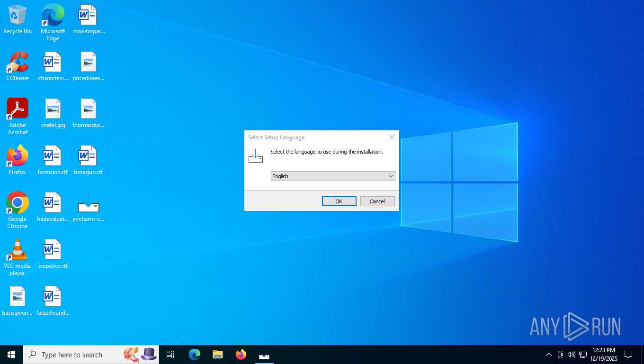This screenshot has height=364, width=644.
Task: Open CCleaner desktop shortcut
Action: coord(18,67)
